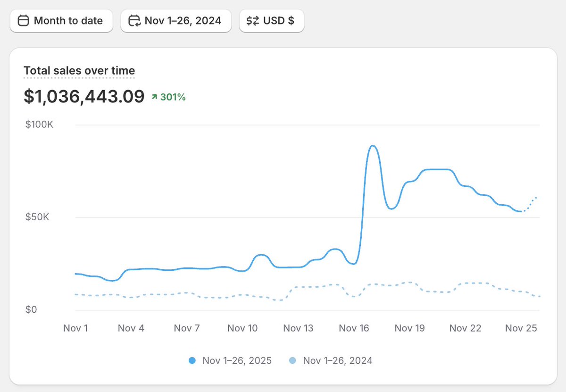
Task: Toggle the Nov 1–26, 2024 legend series
Action: click(331, 360)
